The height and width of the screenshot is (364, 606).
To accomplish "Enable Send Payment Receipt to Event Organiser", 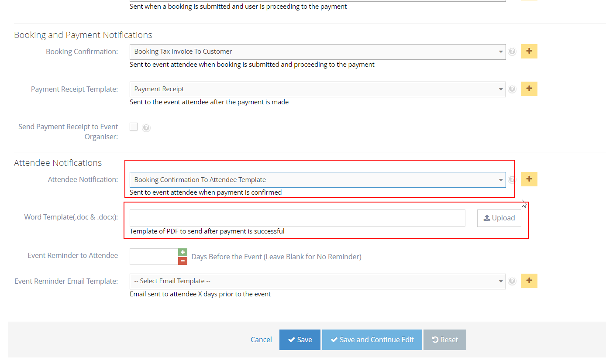I will (x=134, y=127).
